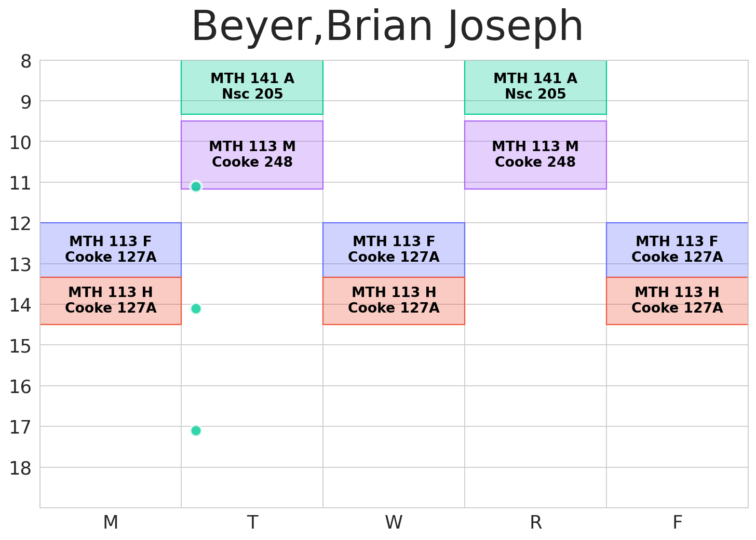
Task: Select Monday's MTH 113 H class block
Action: click(111, 301)
